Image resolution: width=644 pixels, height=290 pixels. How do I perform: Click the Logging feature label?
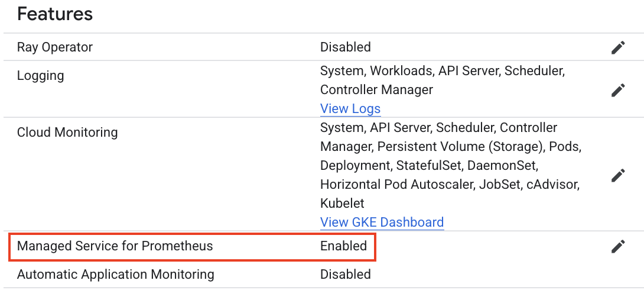pos(41,76)
